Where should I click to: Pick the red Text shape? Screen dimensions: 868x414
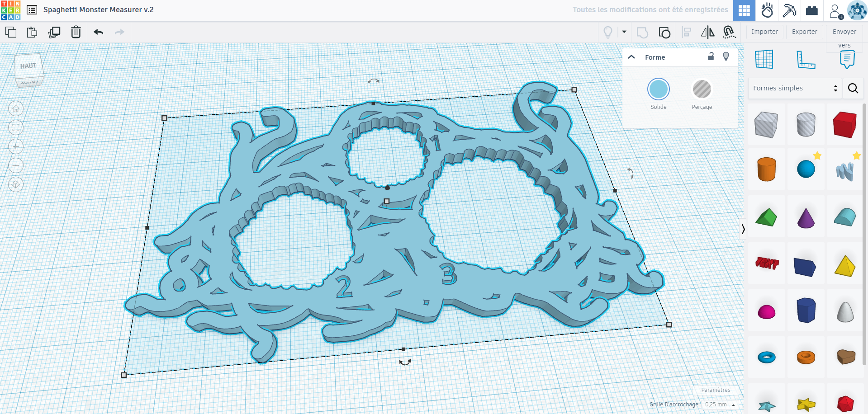tap(767, 263)
